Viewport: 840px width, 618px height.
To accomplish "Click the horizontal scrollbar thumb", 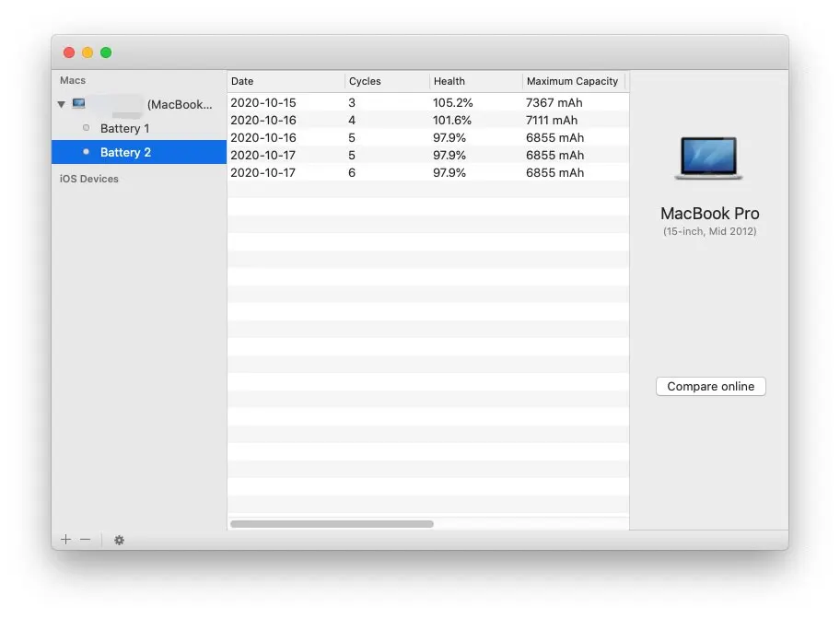I will 332,524.
